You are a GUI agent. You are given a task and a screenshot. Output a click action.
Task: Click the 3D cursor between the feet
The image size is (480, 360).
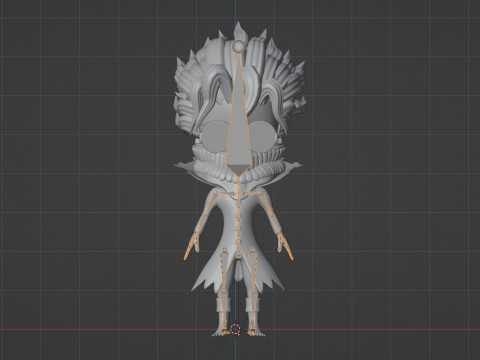click(x=235, y=329)
